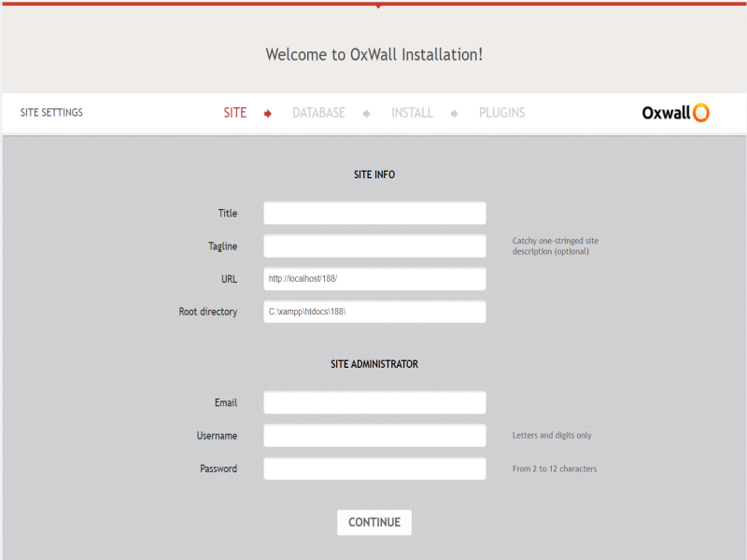Click the Welcome to OxWall Installation heading
The width and height of the screenshot is (747, 560).
coord(373,54)
